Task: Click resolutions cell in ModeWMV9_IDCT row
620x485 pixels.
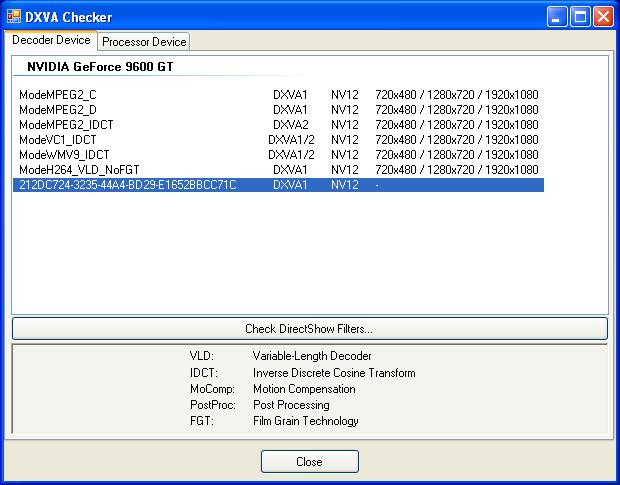Action: coord(457,155)
